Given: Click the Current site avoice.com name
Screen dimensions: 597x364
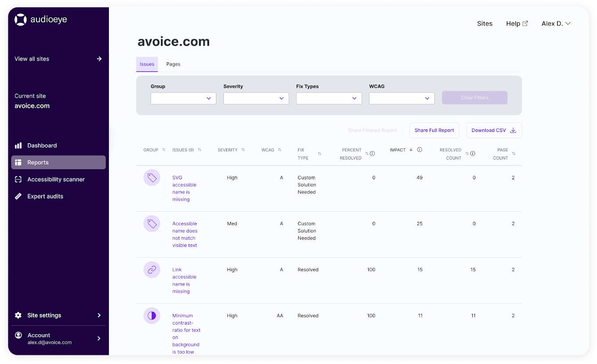Looking at the screenshot, I should [32, 106].
